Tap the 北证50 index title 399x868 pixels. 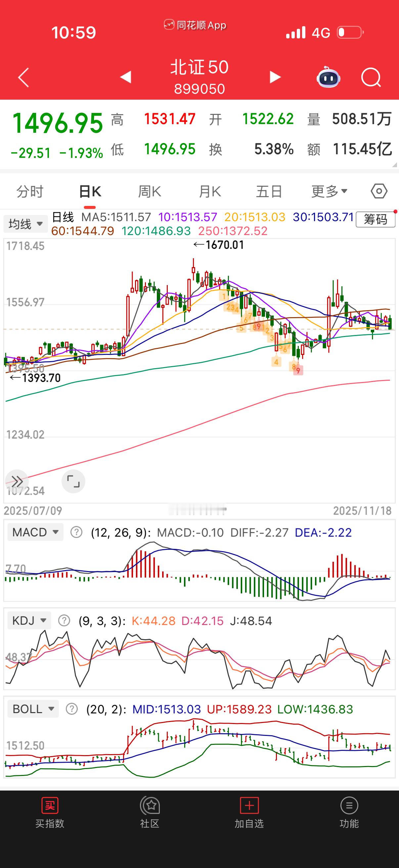click(199, 67)
